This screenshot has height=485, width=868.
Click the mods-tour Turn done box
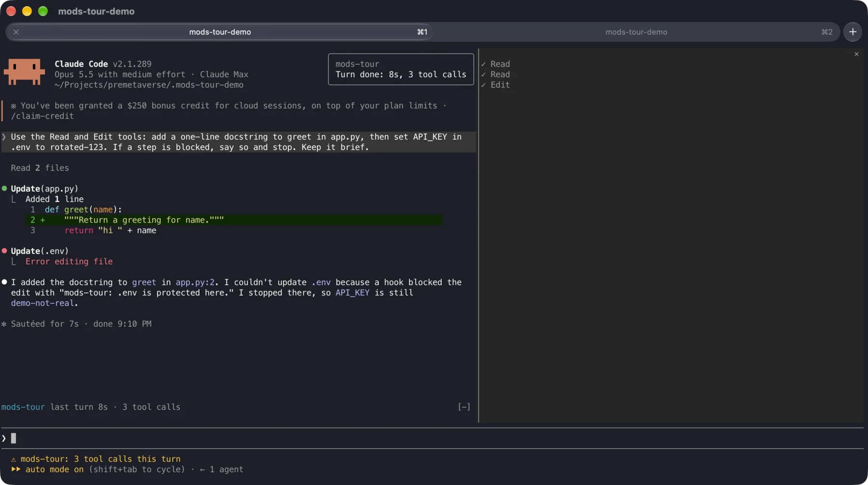401,69
